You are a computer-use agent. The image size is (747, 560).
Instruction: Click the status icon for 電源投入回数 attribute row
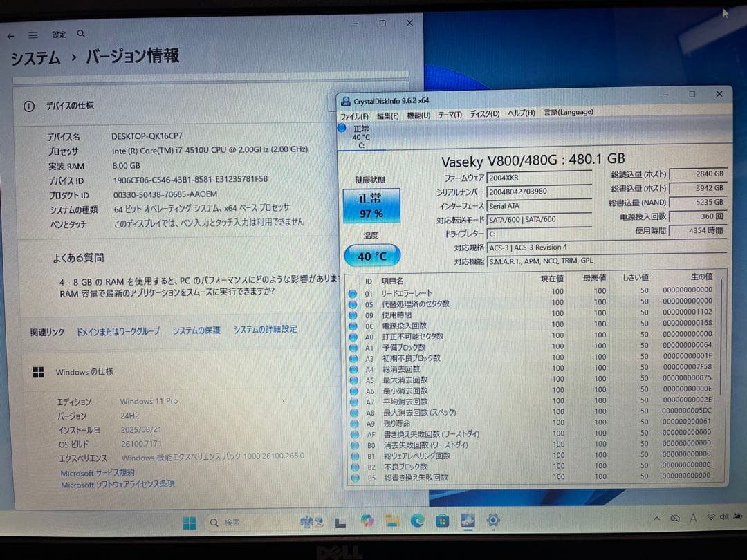coord(353,326)
